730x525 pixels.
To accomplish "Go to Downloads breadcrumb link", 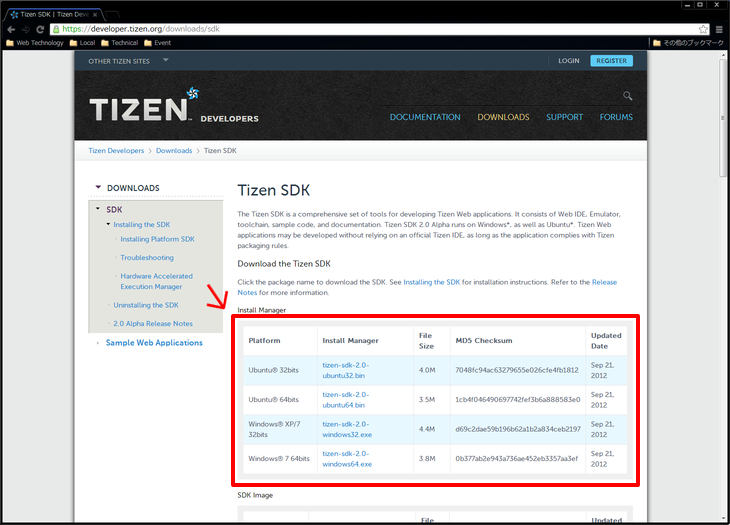I will (x=174, y=151).
